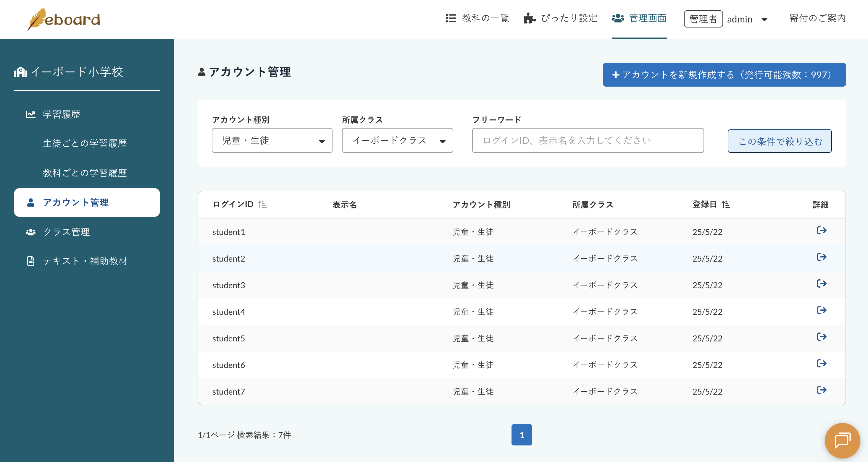
Task: Click the 表示名 column header
Action: 344,205
